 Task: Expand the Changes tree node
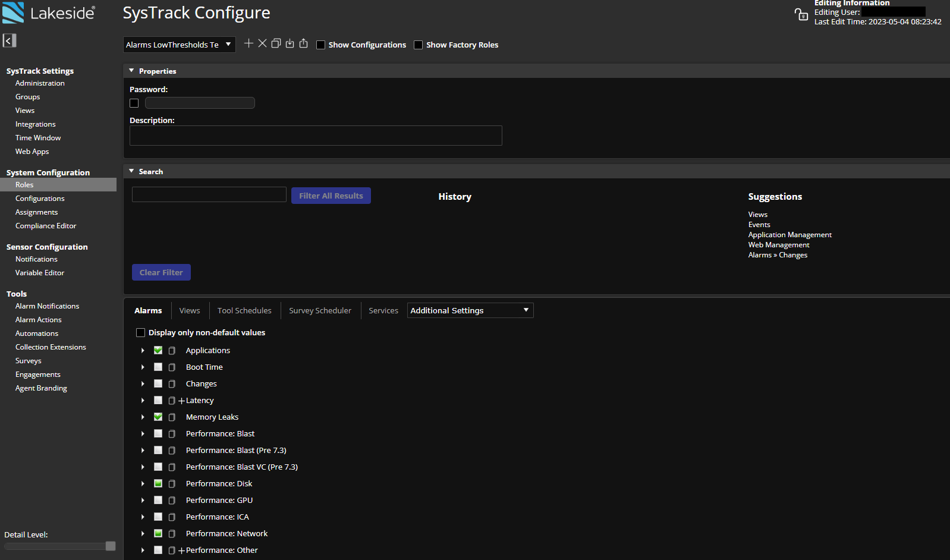point(143,384)
